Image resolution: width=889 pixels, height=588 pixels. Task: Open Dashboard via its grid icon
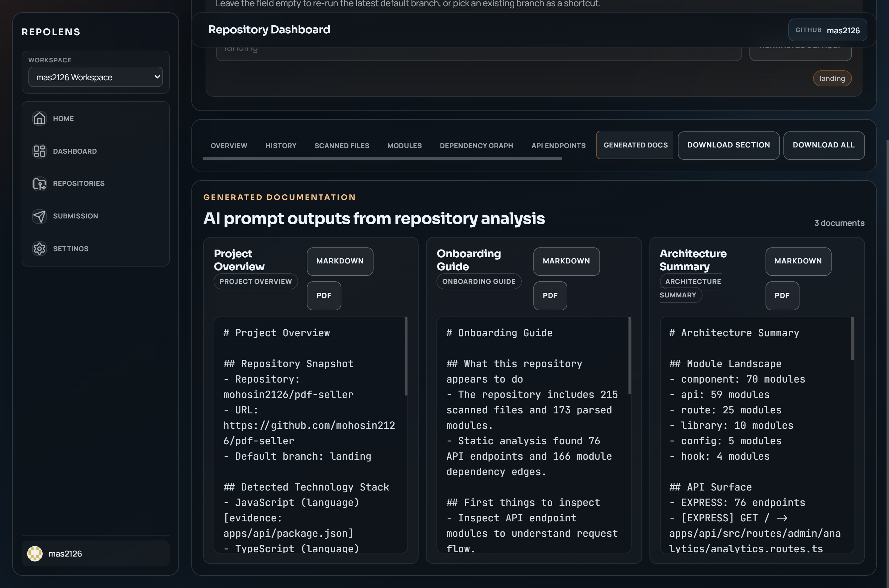40,151
